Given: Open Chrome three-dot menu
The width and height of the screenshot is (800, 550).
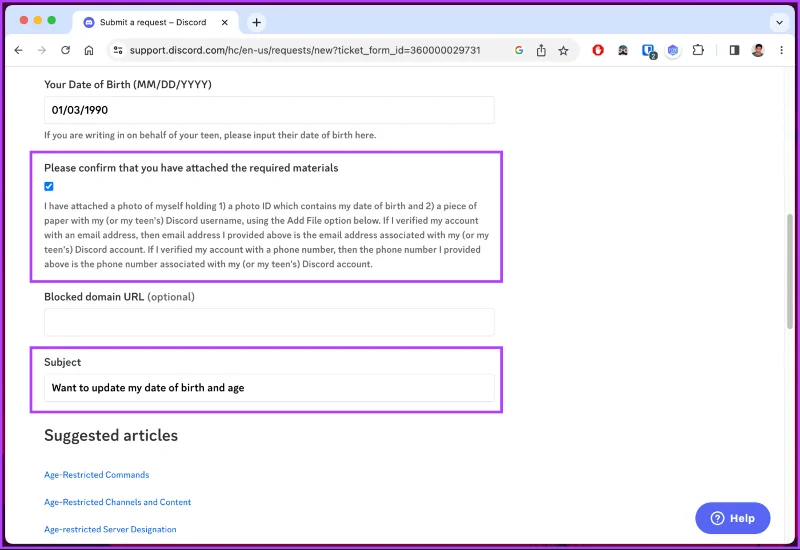Looking at the screenshot, I should (x=781, y=50).
